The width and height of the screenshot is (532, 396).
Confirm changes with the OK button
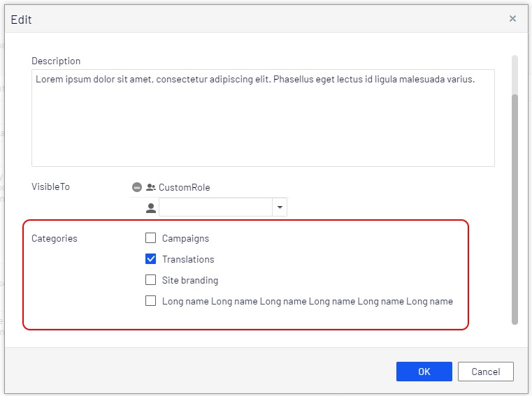tap(424, 372)
